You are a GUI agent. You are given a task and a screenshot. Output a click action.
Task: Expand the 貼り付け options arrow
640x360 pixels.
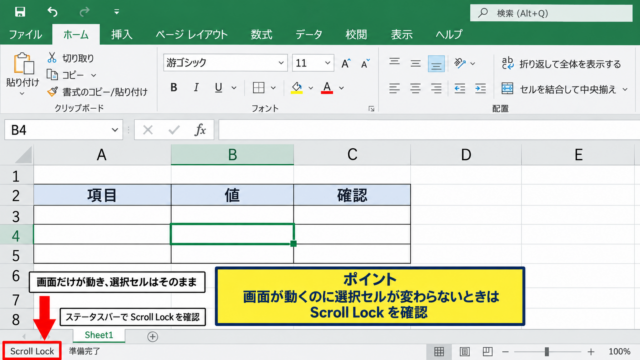[22, 93]
